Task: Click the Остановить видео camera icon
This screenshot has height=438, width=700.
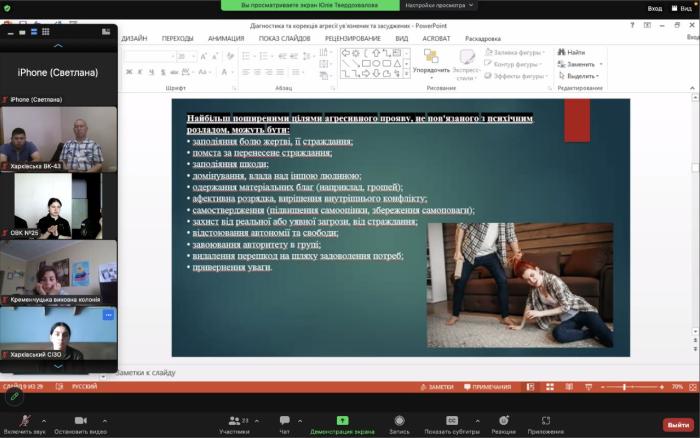Action: 80,419
